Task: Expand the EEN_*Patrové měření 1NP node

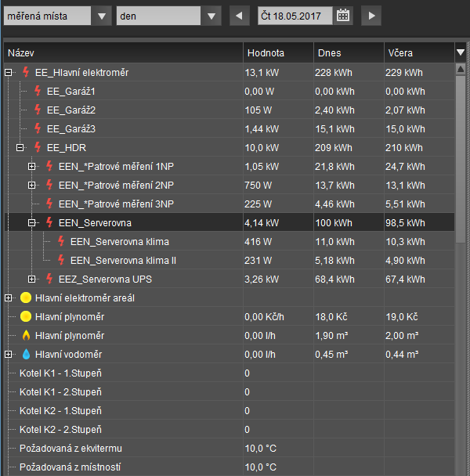Action: coord(32,167)
